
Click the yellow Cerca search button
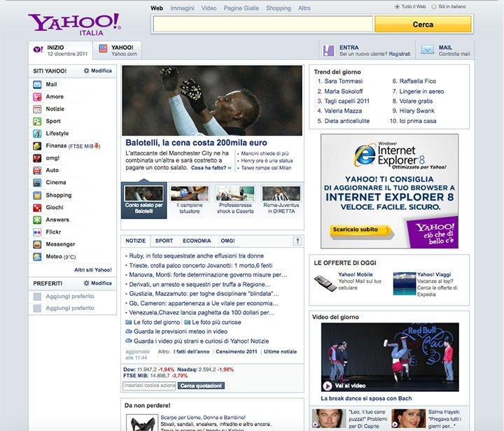tap(423, 24)
